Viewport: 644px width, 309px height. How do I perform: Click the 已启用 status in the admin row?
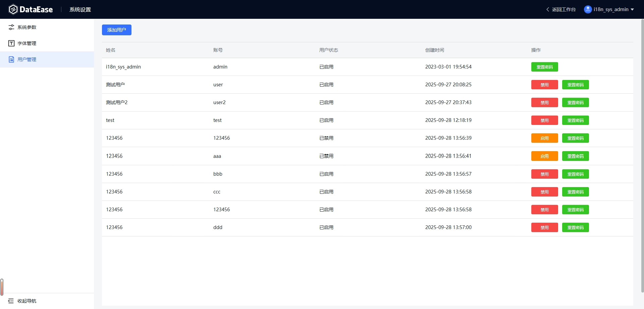tap(326, 67)
